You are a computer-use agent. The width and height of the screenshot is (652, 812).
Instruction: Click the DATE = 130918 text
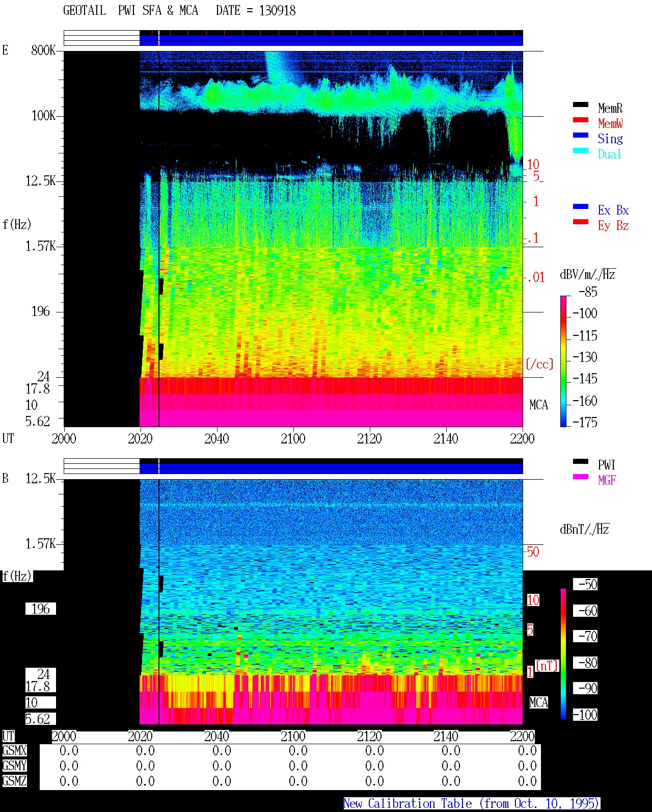click(x=256, y=10)
